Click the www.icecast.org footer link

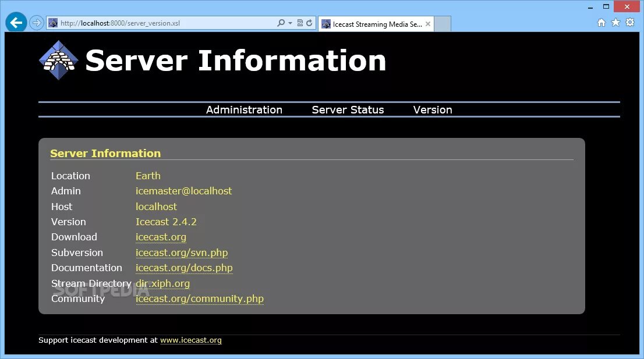point(190,340)
